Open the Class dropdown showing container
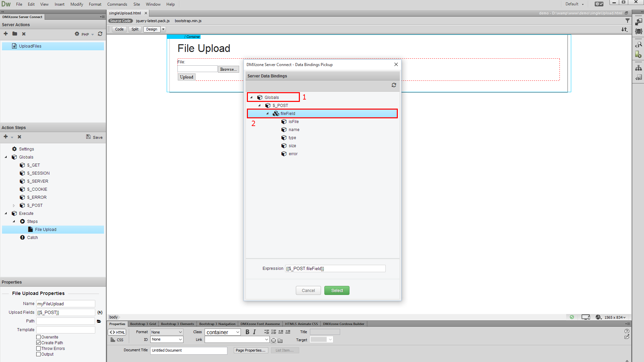The image size is (644, 362). 223,332
